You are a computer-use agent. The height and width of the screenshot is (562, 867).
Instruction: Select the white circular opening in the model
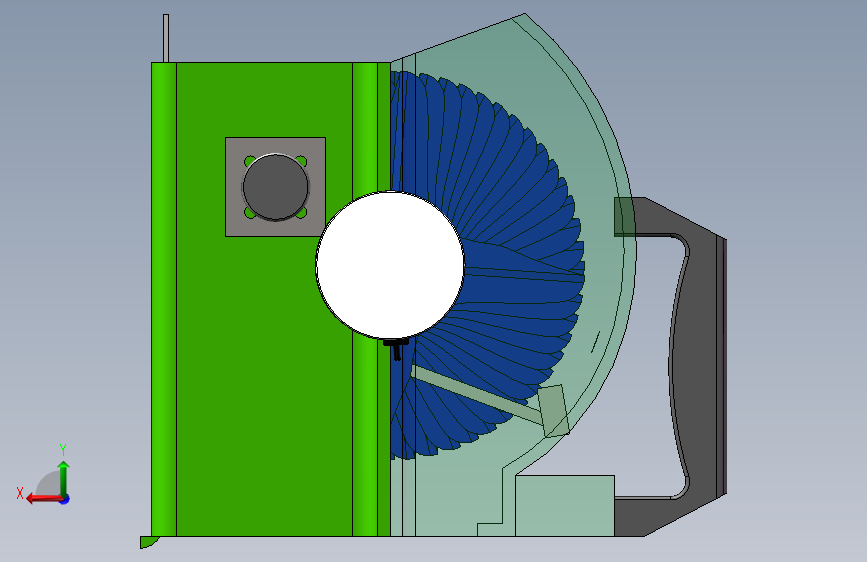390,265
